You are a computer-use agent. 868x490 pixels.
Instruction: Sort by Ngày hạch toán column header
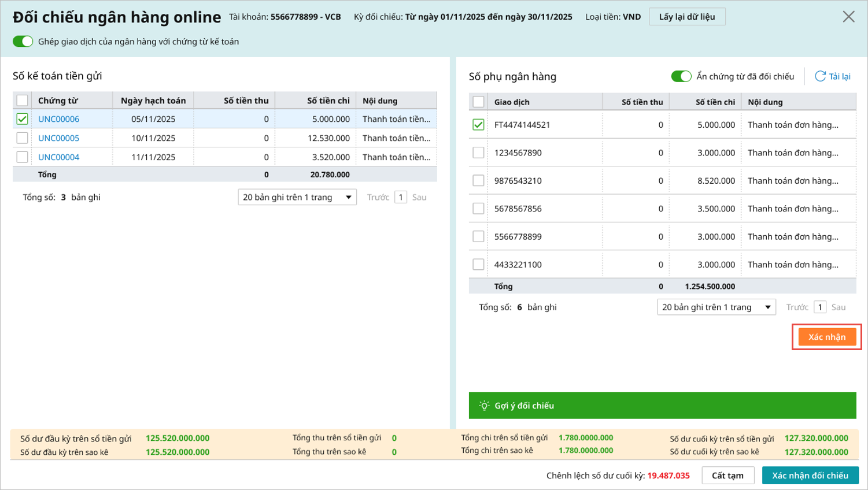tap(153, 101)
